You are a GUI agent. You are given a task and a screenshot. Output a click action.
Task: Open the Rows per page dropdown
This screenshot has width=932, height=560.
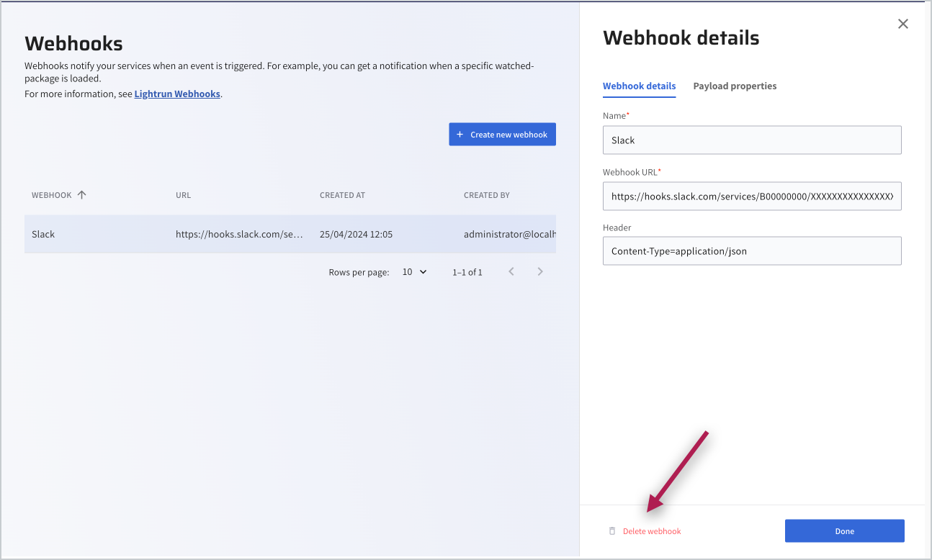(414, 272)
